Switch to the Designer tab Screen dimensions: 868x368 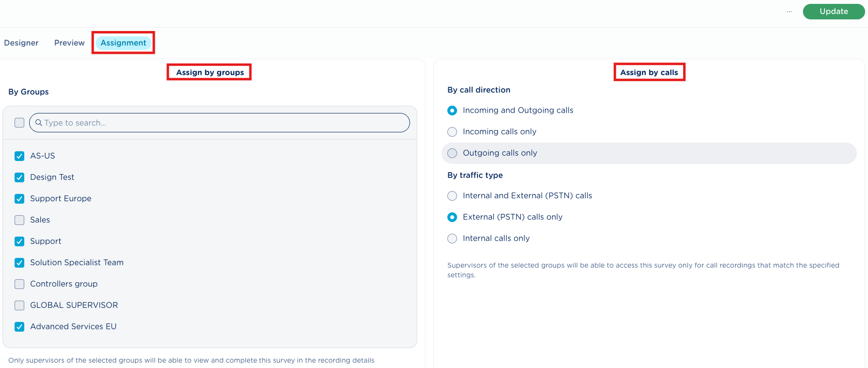click(21, 43)
